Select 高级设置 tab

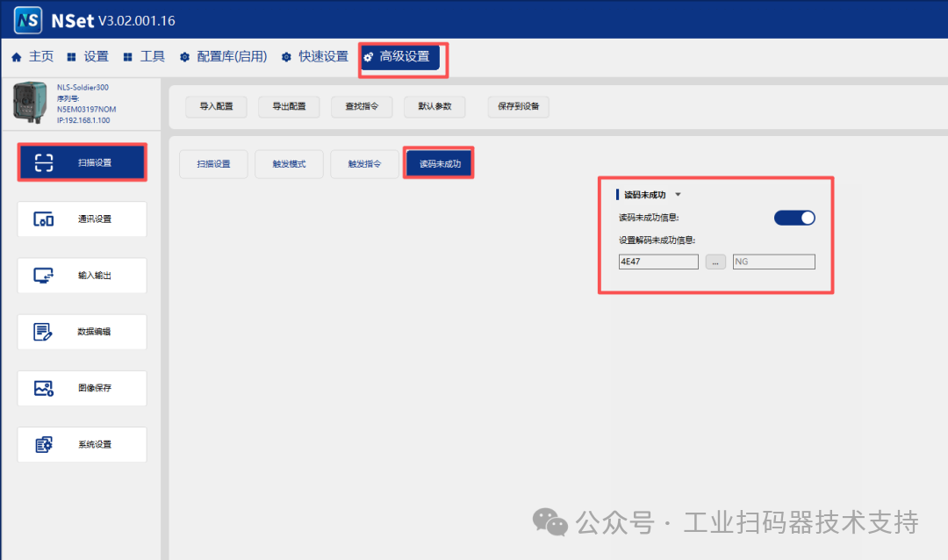pyautogui.click(x=400, y=57)
